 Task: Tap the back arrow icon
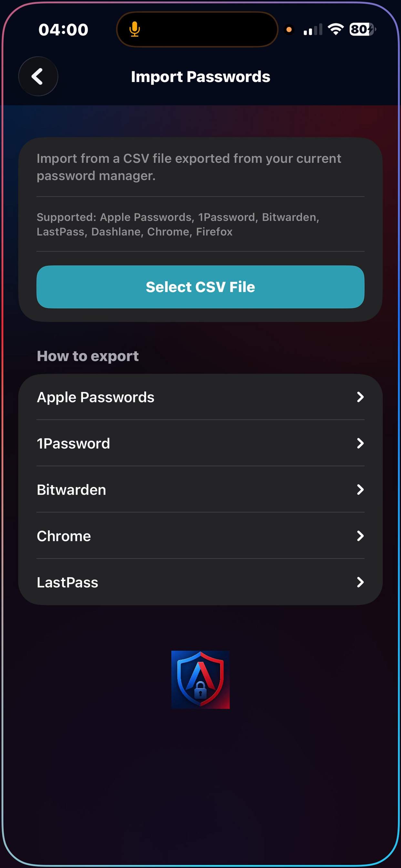coord(38,77)
